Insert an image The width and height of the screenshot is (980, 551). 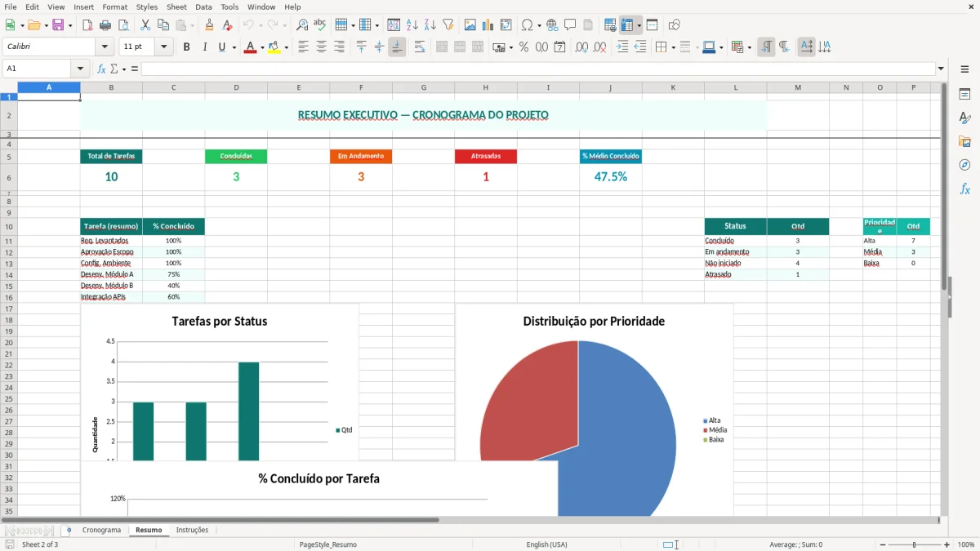(x=470, y=25)
